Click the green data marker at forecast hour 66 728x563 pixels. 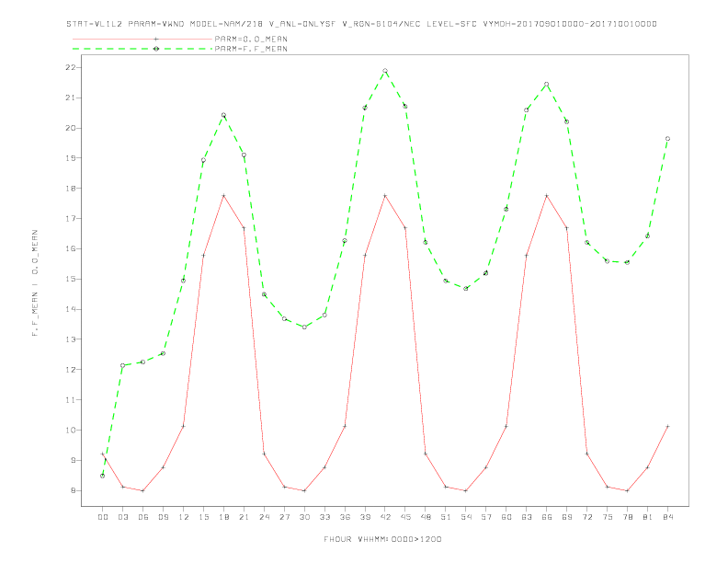pyautogui.click(x=547, y=84)
